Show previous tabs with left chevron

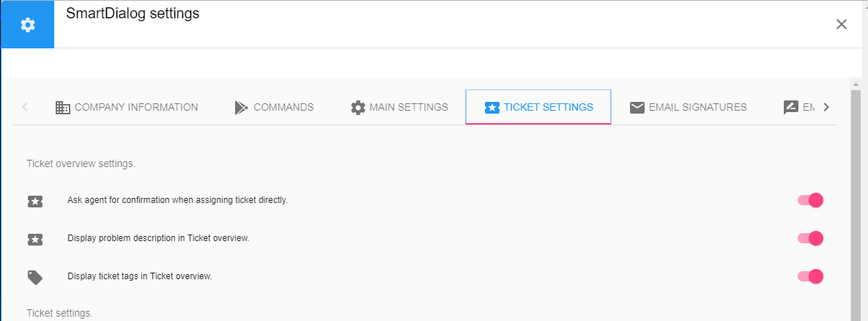(x=25, y=108)
